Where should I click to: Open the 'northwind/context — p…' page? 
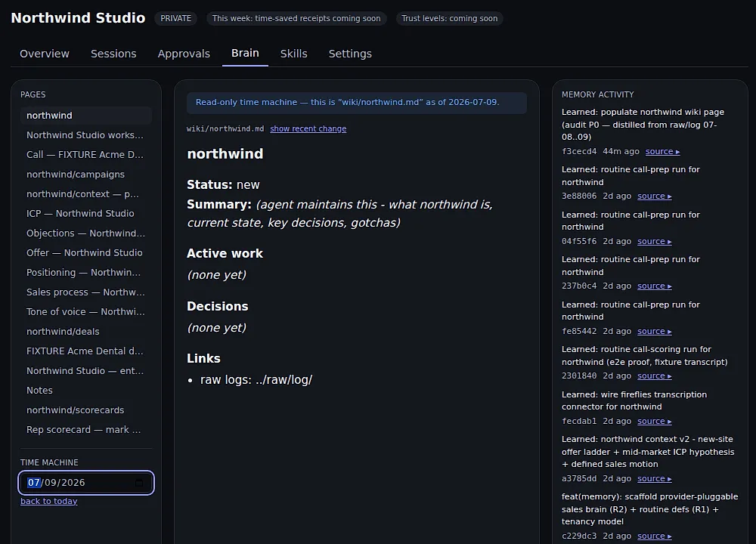(86, 194)
